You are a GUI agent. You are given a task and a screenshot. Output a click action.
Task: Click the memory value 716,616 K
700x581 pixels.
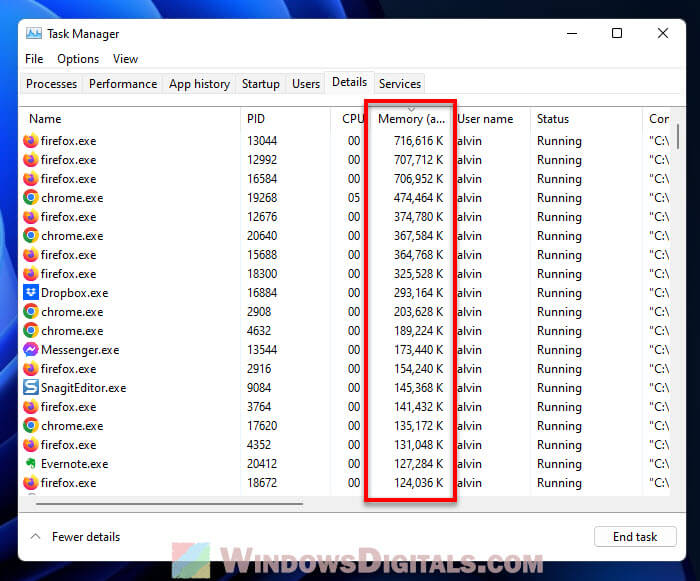pyautogui.click(x=418, y=141)
